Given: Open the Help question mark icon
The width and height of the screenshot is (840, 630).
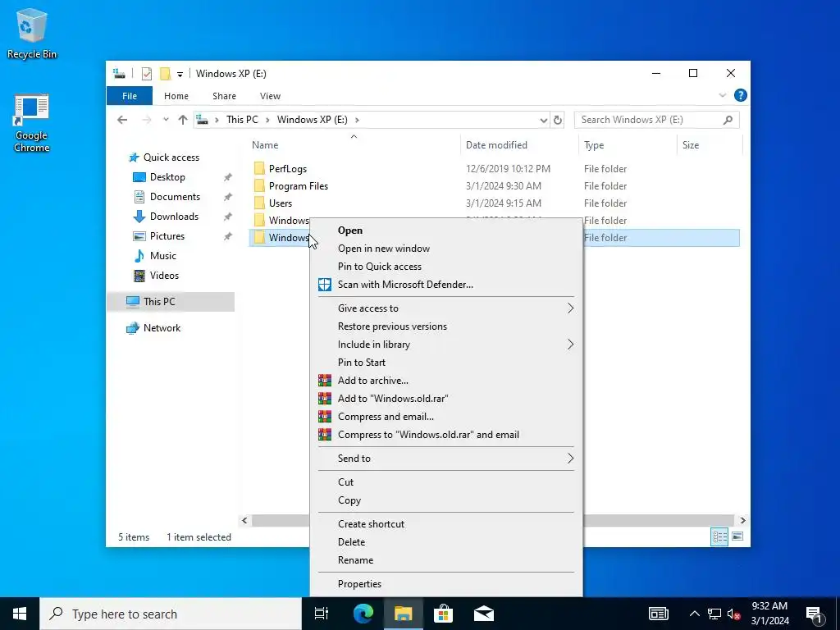Looking at the screenshot, I should pos(741,95).
